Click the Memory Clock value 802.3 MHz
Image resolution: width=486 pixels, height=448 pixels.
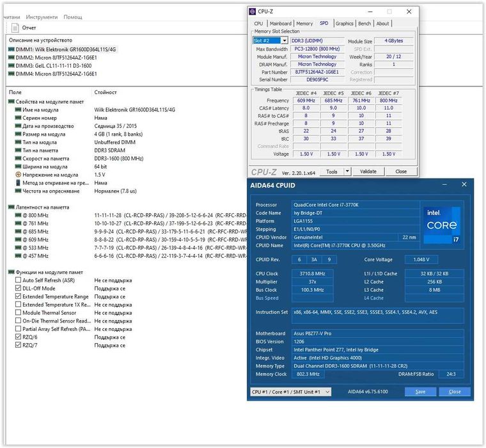click(308, 374)
